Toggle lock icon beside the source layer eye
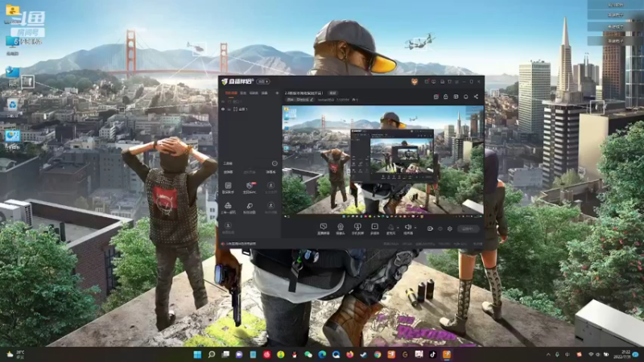The height and width of the screenshot is (362, 644). pos(229,109)
